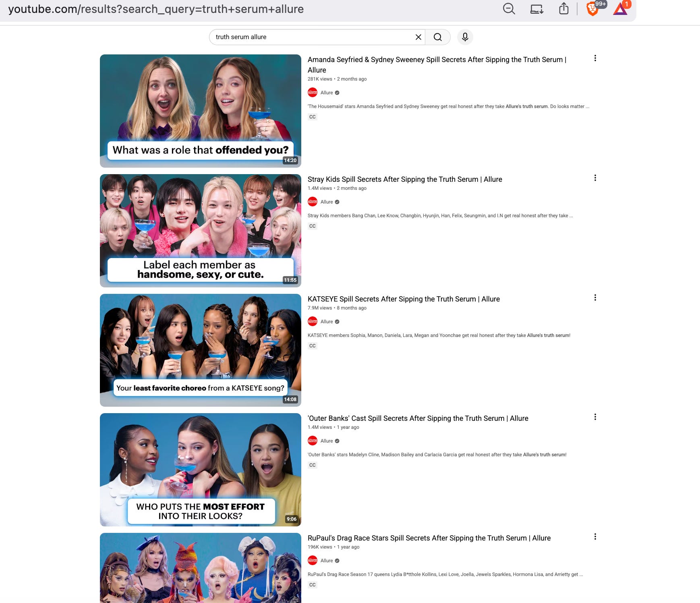Image resolution: width=700 pixels, height=603 pixels.
Task: Click the zoom out magnifier icon in address bar
Action: (509, 9)
